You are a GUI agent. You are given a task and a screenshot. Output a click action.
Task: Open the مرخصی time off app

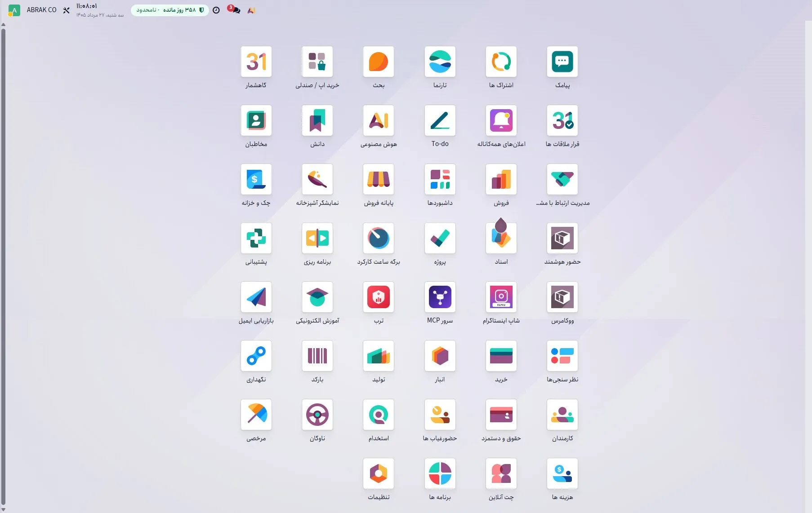pos(256,415)
